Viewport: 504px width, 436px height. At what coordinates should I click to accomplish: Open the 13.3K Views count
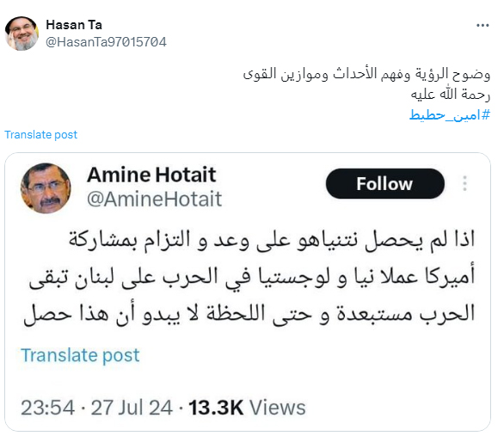[x=247, y=408]
